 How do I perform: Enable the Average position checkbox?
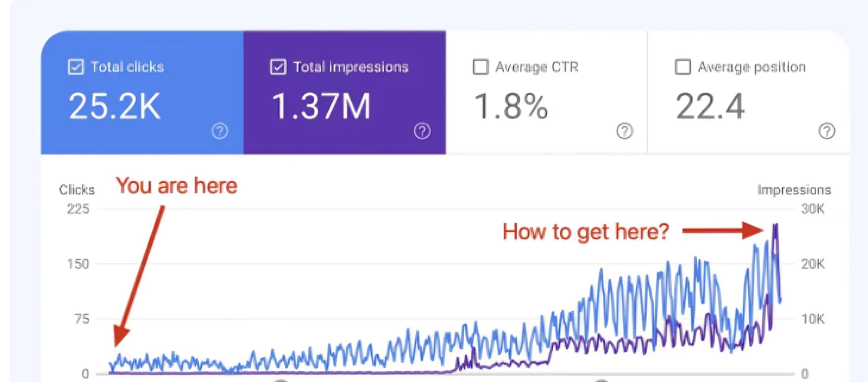683,67
